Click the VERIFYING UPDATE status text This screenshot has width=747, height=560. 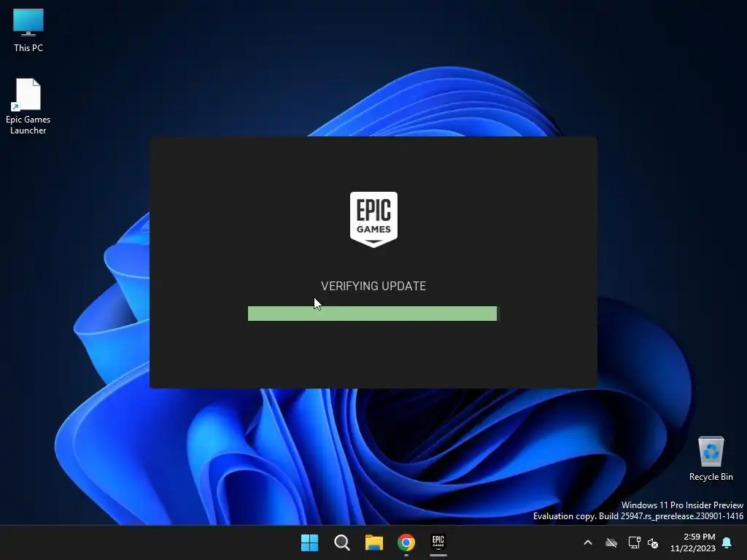tap(373, 286)
